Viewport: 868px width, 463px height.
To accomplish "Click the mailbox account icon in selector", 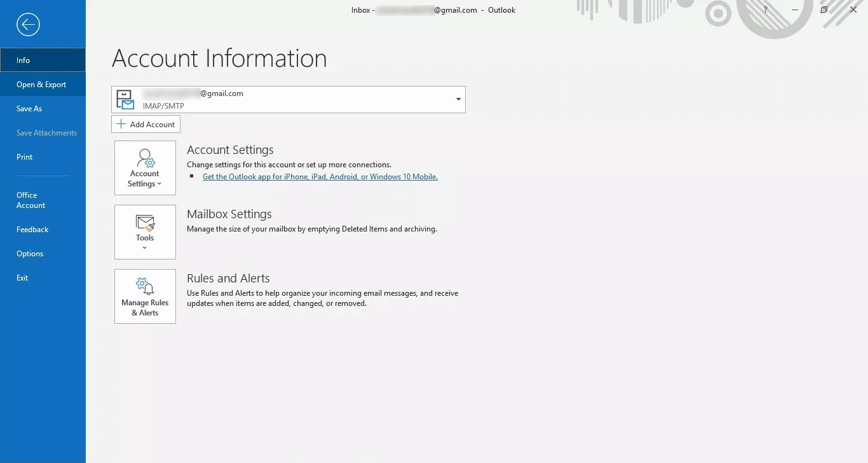I will 125,100.
